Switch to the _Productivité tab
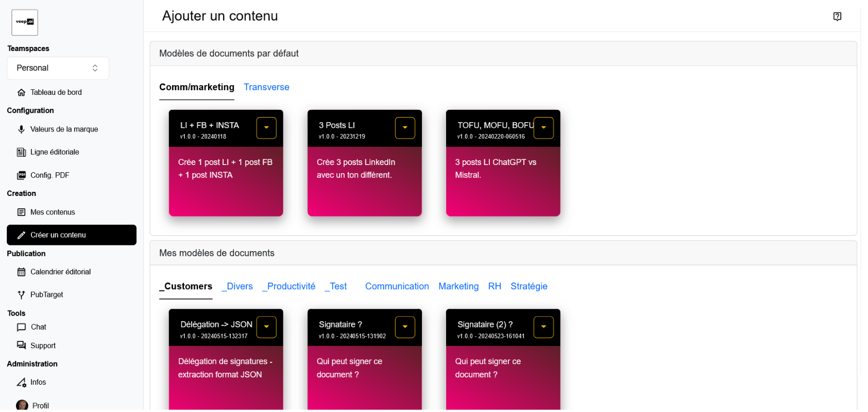 tap(289, 286)
